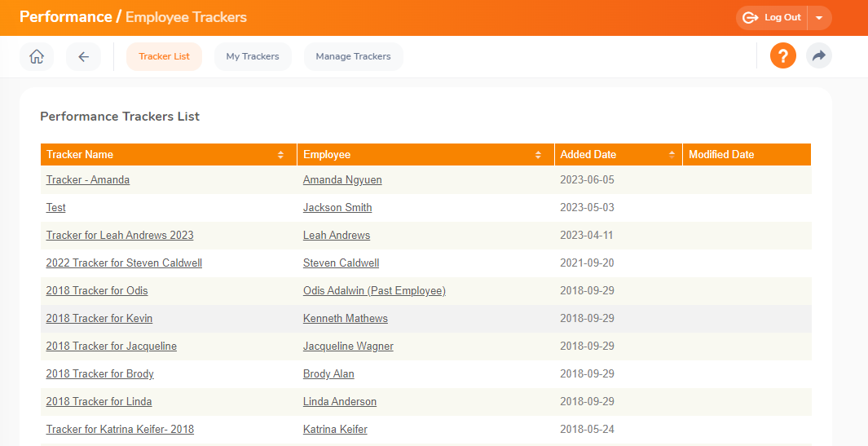Select the Added Date in the Kenneth Mathews row

click(587, 318)
